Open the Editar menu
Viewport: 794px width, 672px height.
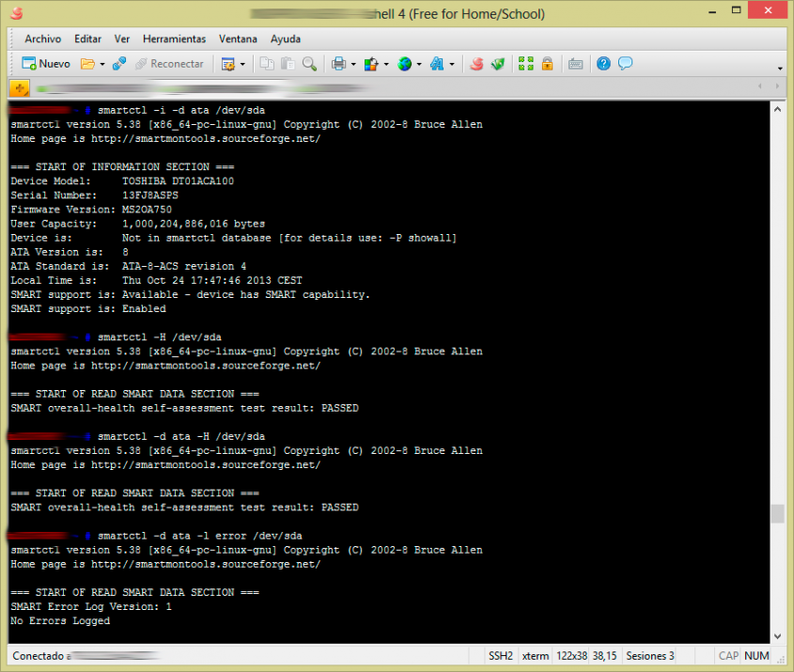coord(87,39)
